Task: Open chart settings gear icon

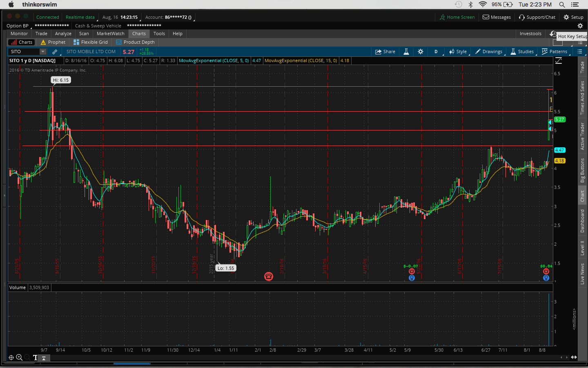Action: click(x=421, y=52)
